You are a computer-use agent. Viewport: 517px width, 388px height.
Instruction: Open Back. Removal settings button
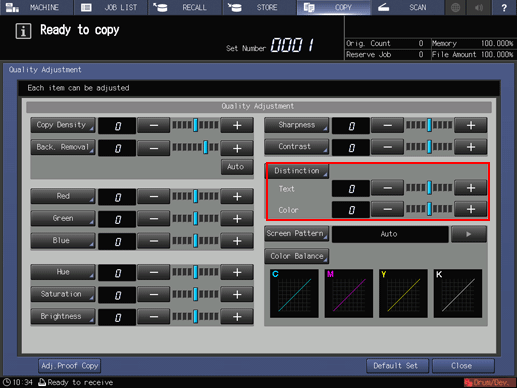click(x=63, y=147)
